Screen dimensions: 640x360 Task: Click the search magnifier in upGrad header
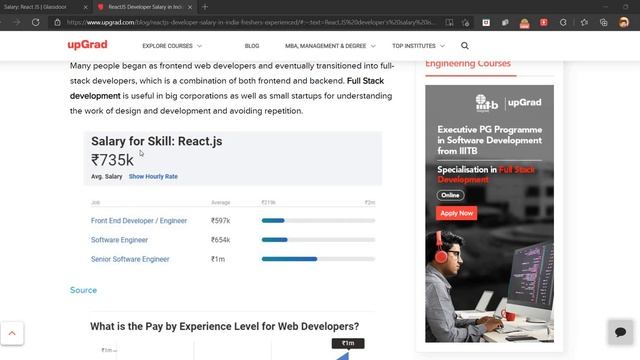click(464, 46)
